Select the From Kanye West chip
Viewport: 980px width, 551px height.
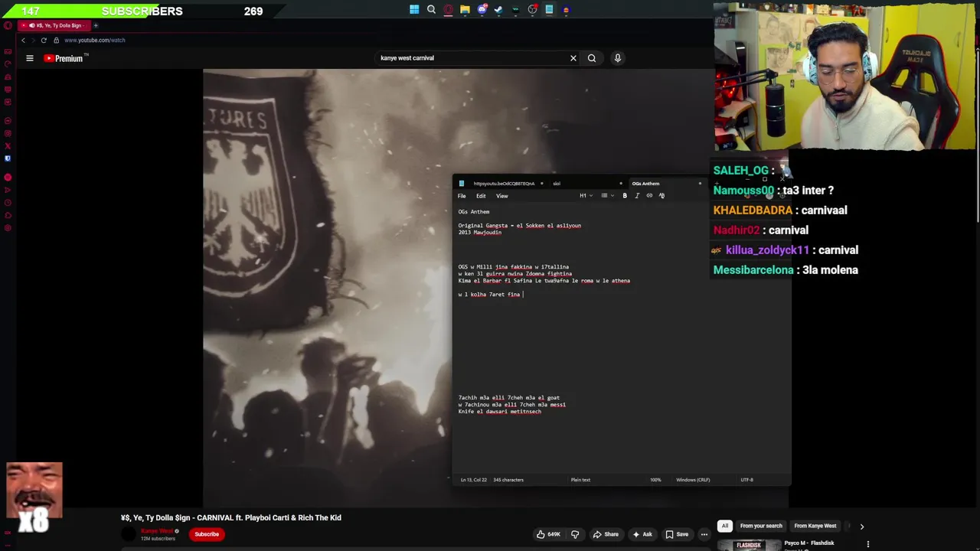pos(815,526)
